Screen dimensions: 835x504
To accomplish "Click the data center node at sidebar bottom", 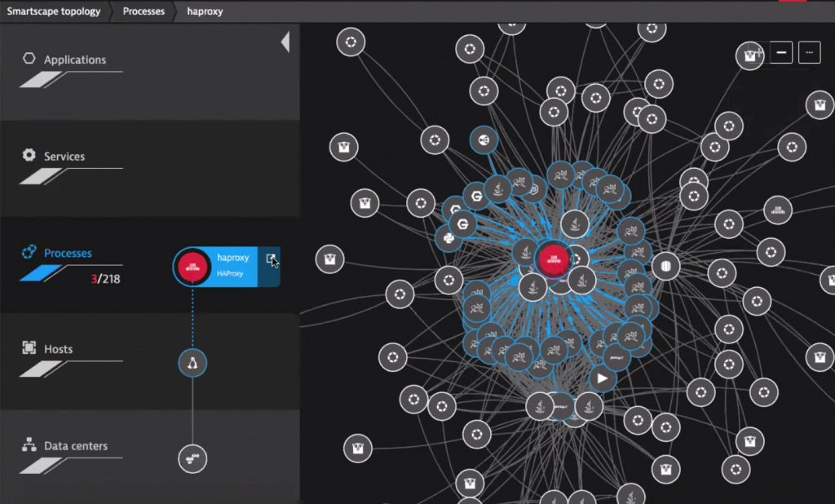I will click(192, 458).
